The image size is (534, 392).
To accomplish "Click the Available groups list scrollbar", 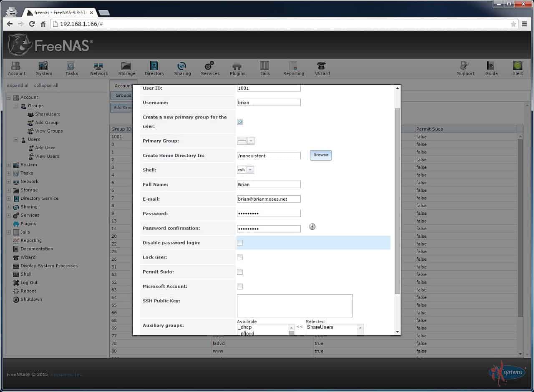I will click(x=292, y=329).
